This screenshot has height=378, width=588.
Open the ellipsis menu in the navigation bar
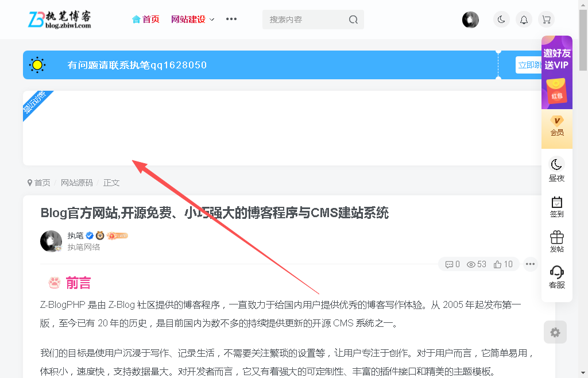(231, 19)
